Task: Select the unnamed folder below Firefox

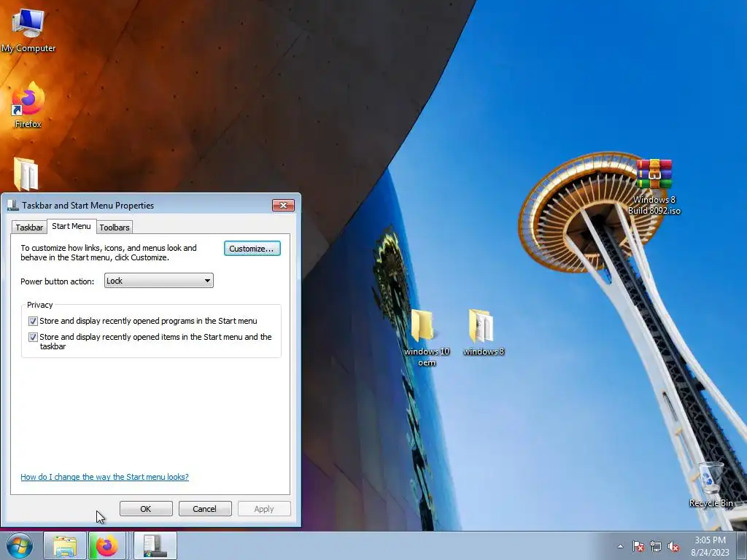Action: [x=26, y=174]
